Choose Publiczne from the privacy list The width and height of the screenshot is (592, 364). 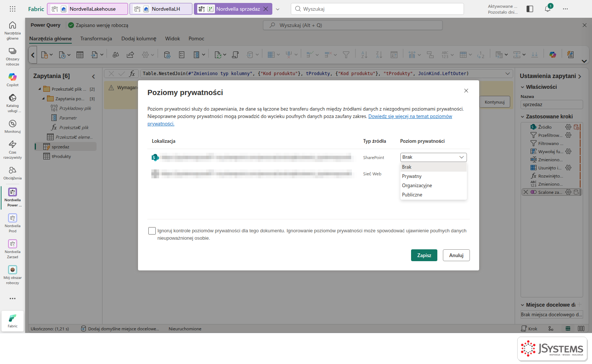(433, 195)
